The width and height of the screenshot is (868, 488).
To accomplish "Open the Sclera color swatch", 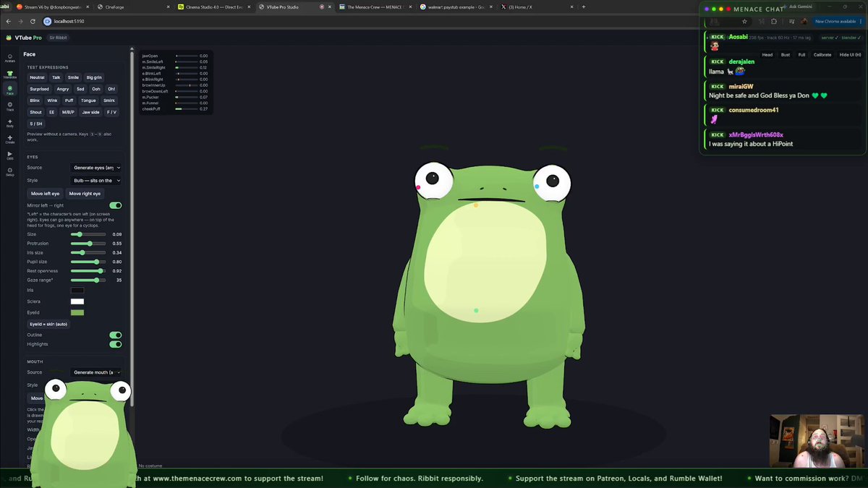I will coord(77,301).
